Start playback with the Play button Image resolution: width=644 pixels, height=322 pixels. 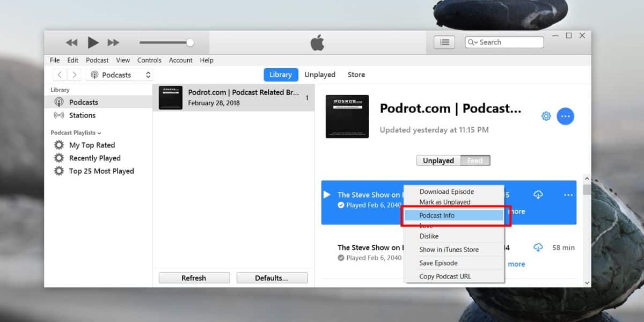(x=93, y=42)
